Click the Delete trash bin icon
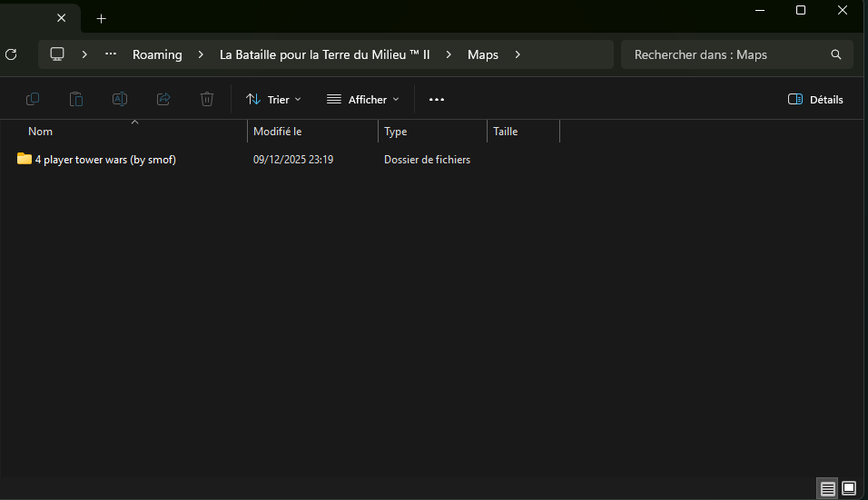 207,99
